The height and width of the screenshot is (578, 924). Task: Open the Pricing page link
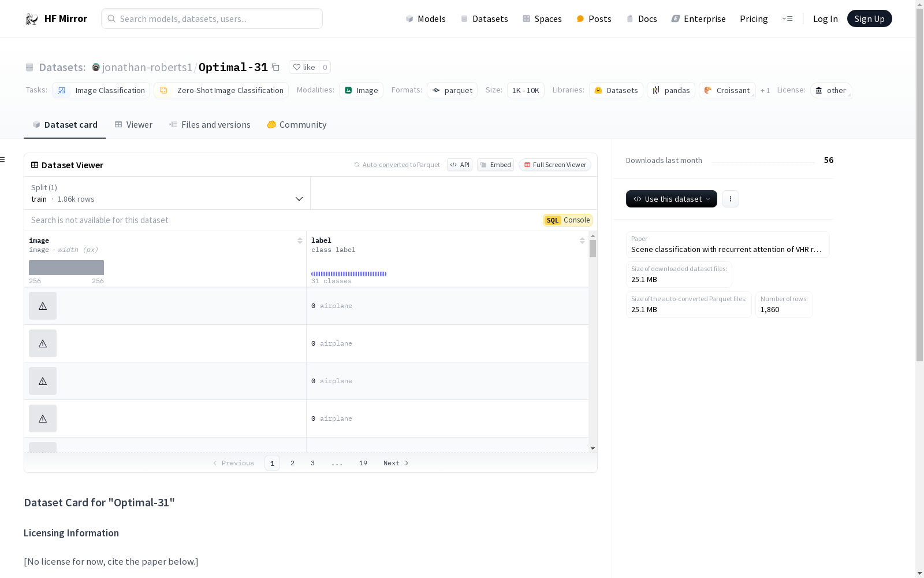[x=754, y=18]
